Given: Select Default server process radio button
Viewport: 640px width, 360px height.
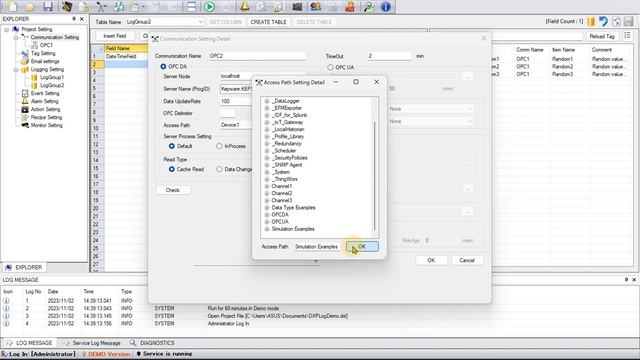Looking at the screenshot, I should (x=172, y=146).
